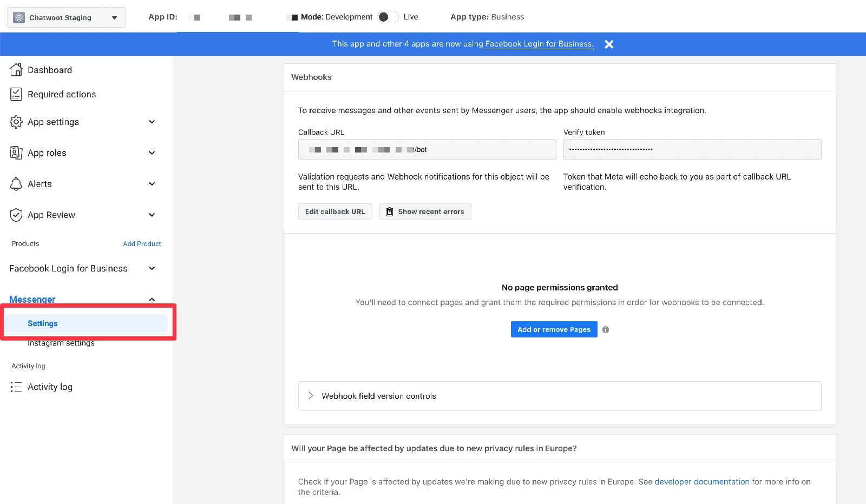Open the developer documentation link

(x=702, y=482)
